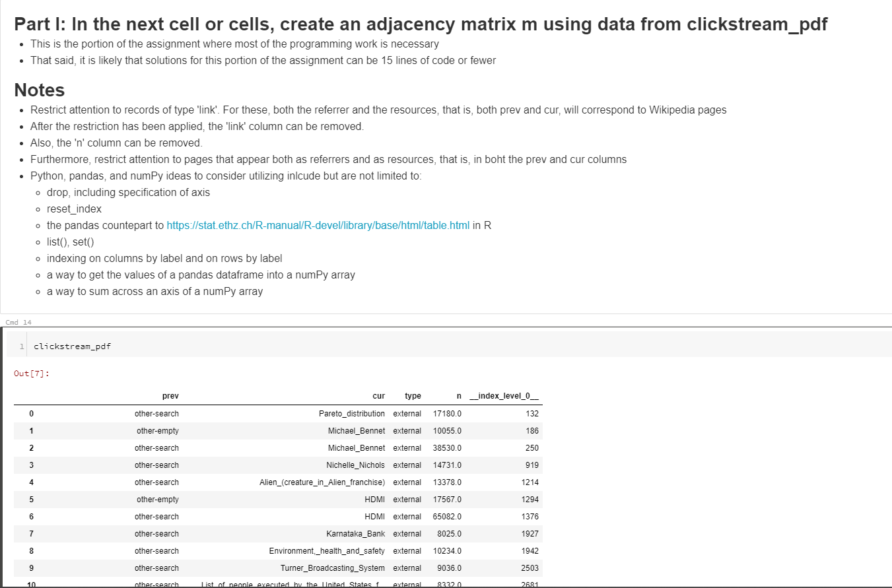
Task: Click the '__index_level_0__' column header
Action: (504, 396)
